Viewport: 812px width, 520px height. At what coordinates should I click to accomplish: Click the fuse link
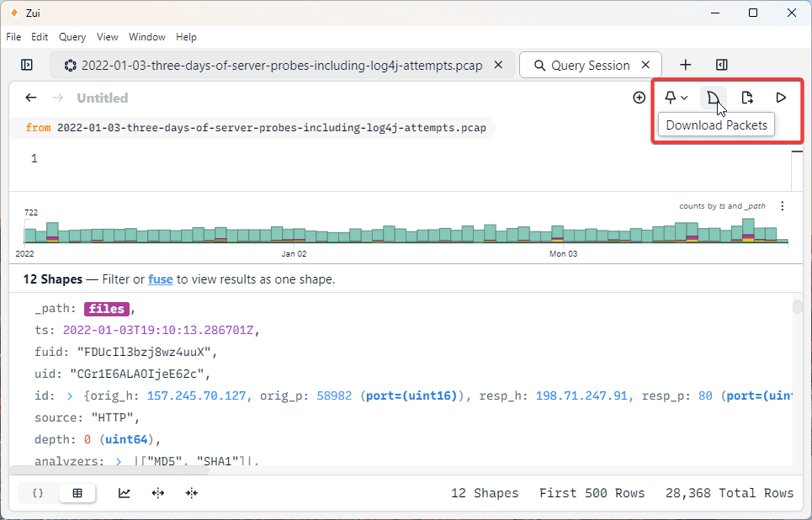point(161,279)
